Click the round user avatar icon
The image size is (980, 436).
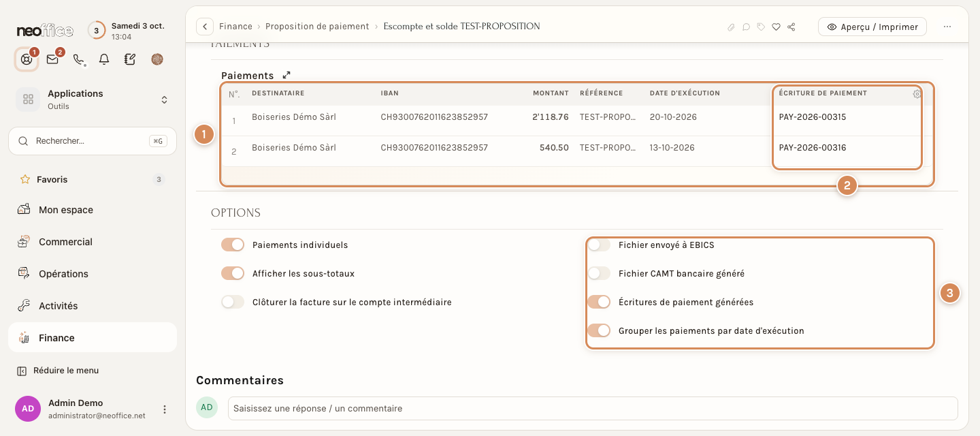pyautogui.click(x=157, y=59)
